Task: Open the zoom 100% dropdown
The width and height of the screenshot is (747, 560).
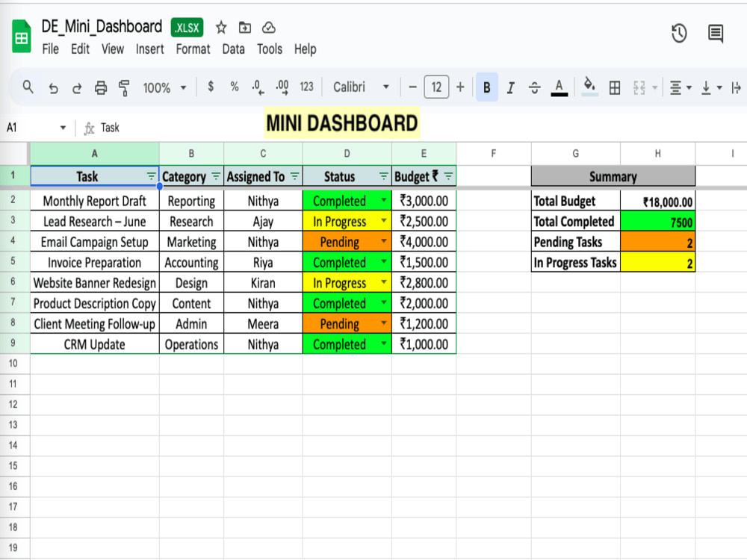Action: (x=164, y=87)
